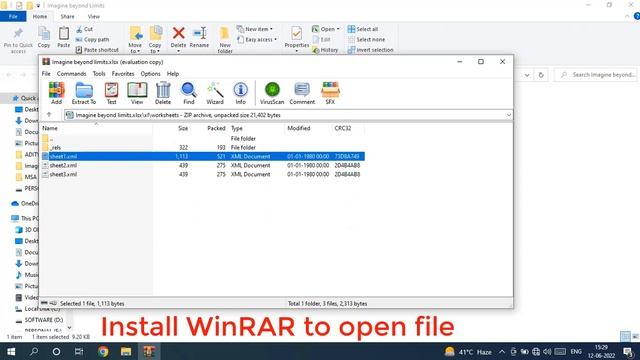This screenshot has width=640, height=360.
Task: Select the sheet1.xml file row
Action: [x=203, y=156]
